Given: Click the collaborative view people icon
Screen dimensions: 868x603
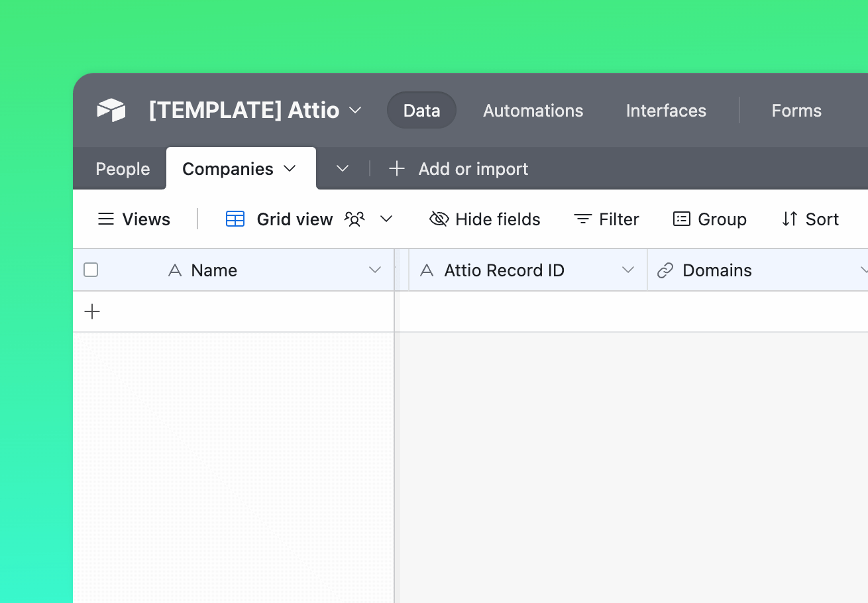Looking at the screenshot, I should pyautogui.click(x=355, y=219).
